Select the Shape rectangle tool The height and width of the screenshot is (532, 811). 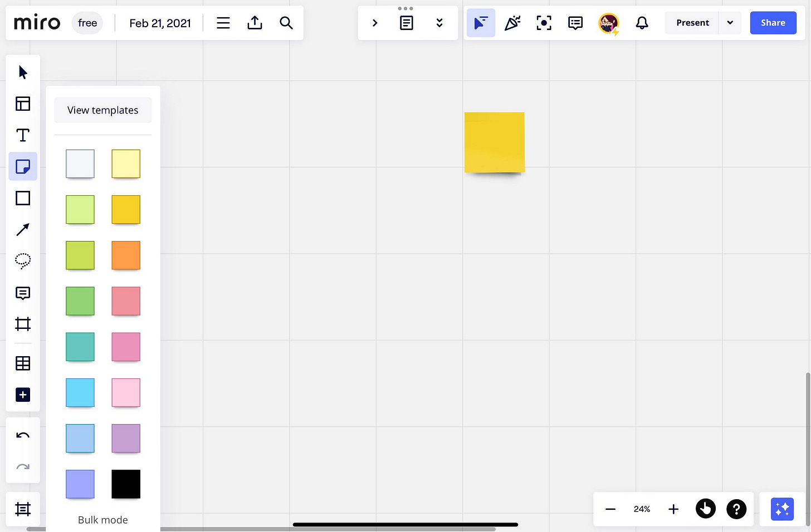coord(23,198)
